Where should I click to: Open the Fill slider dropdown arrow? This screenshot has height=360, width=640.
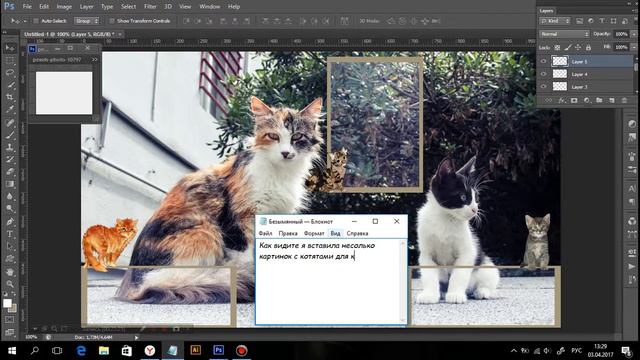(x=633, y=48)
